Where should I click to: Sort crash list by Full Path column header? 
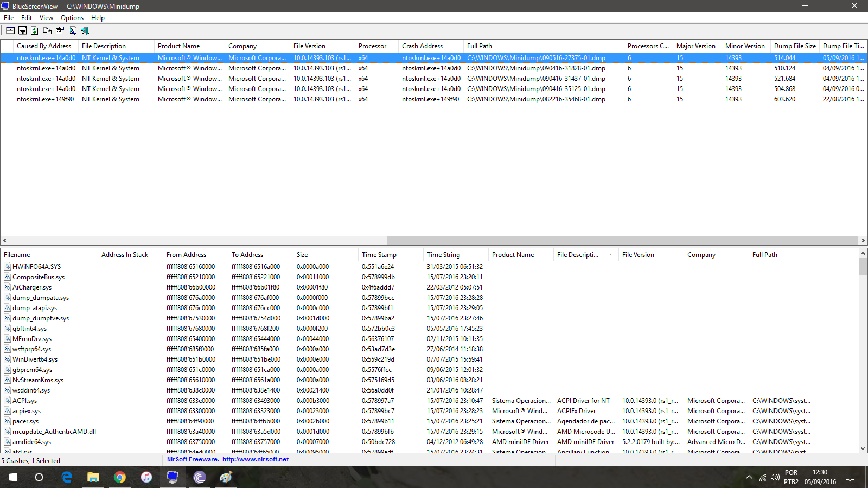(544, 46)
